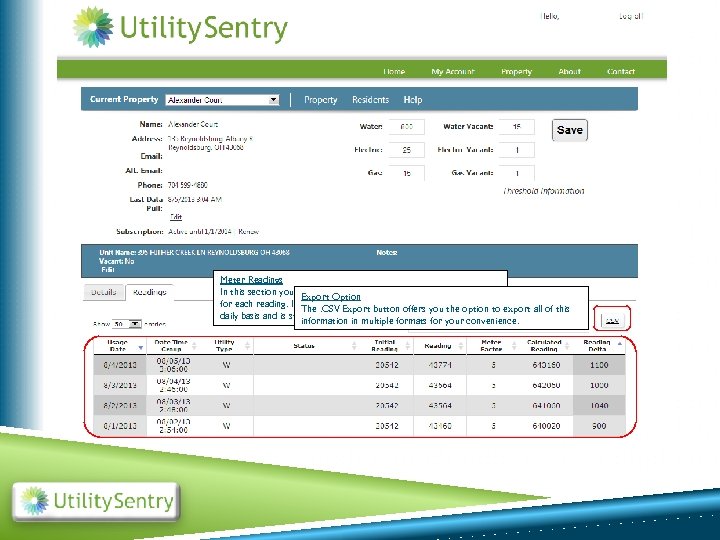Click the UtilitySentry logo badge at bottom
Viewport: 720px width, 540px height.
point(96,501)
